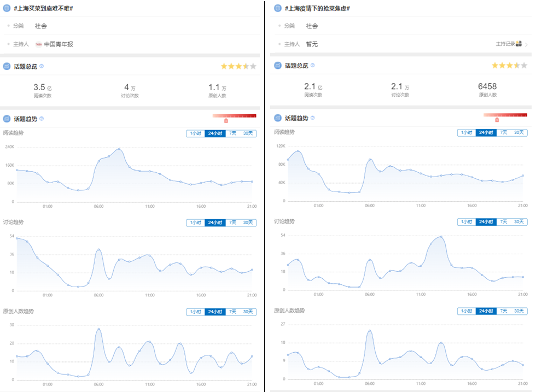This screenshot has width=536, height=392.
Task: Select 1小时 for left 阅读趋势 chart
Action: point(196,133)
